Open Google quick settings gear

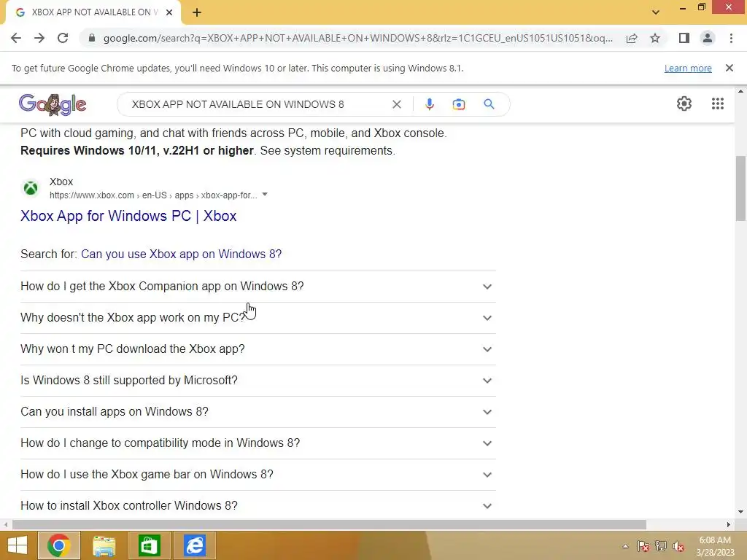(x=684, y=104)
